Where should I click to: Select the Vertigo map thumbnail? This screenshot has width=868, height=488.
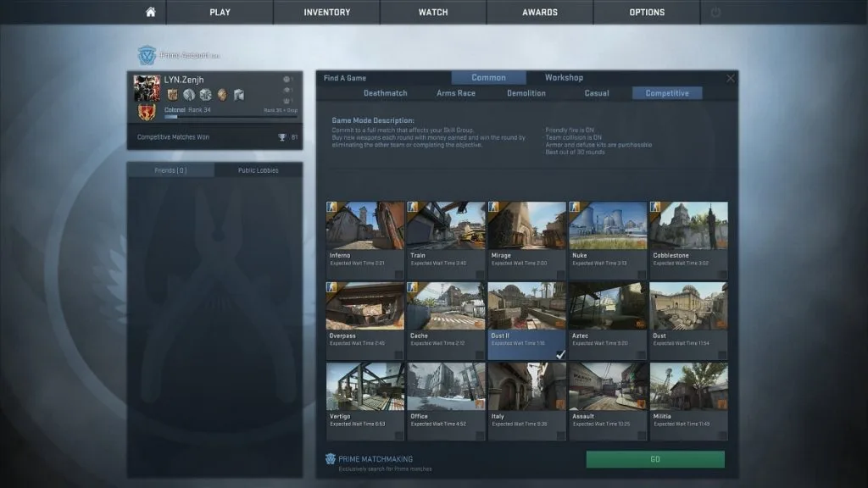[x=364, y=386]
